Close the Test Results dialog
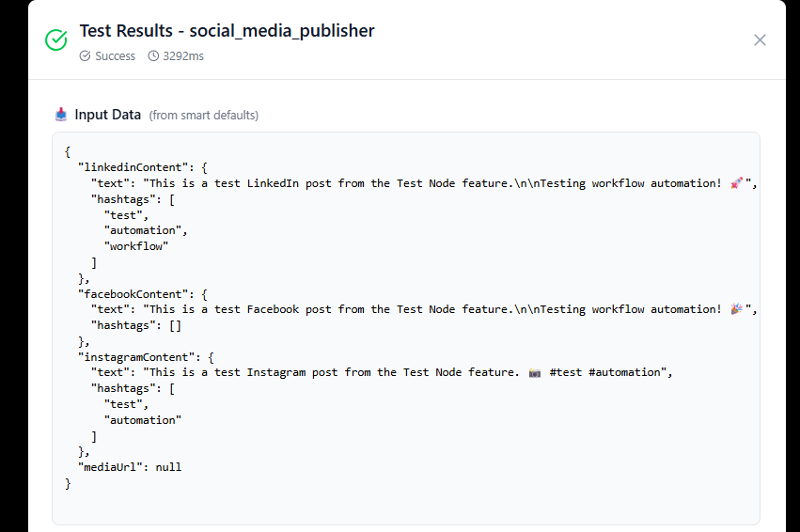 760,40
